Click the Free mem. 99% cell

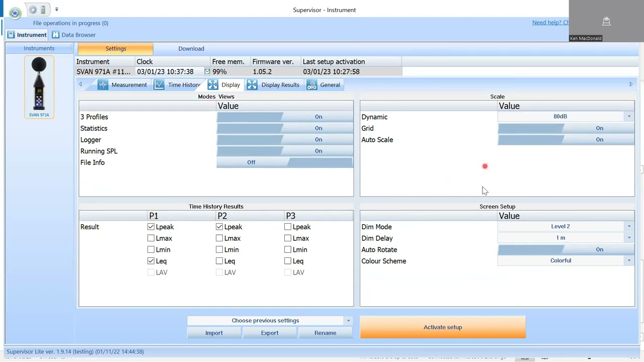pos(230,71)
